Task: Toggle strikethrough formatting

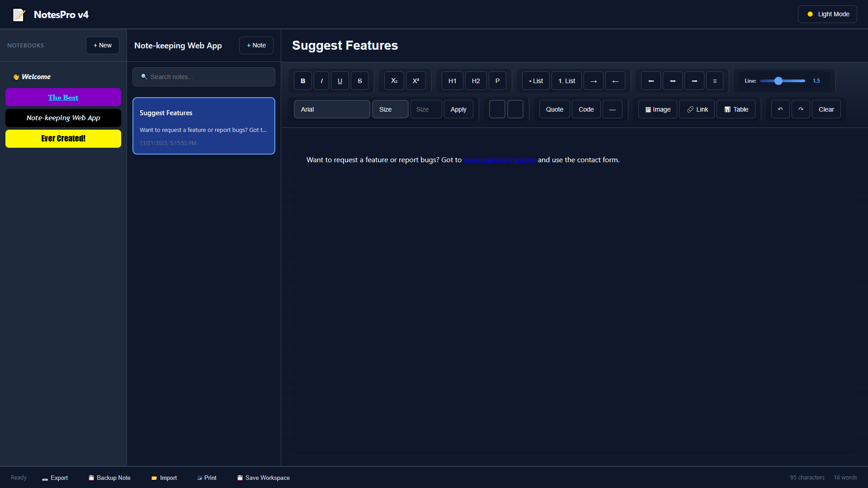Action: [x=360, y=81]
